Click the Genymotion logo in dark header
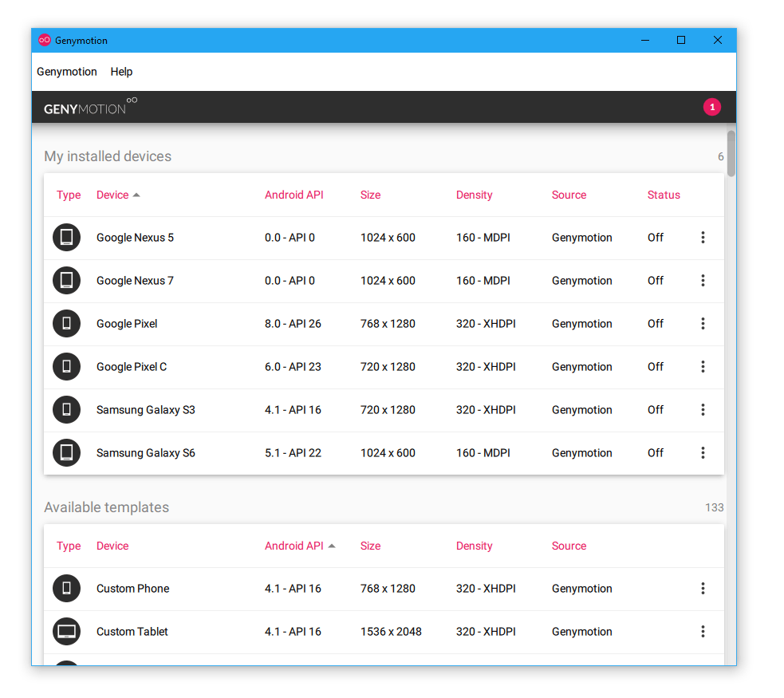Viewport: 784px width, 698px height. (90, 107)
